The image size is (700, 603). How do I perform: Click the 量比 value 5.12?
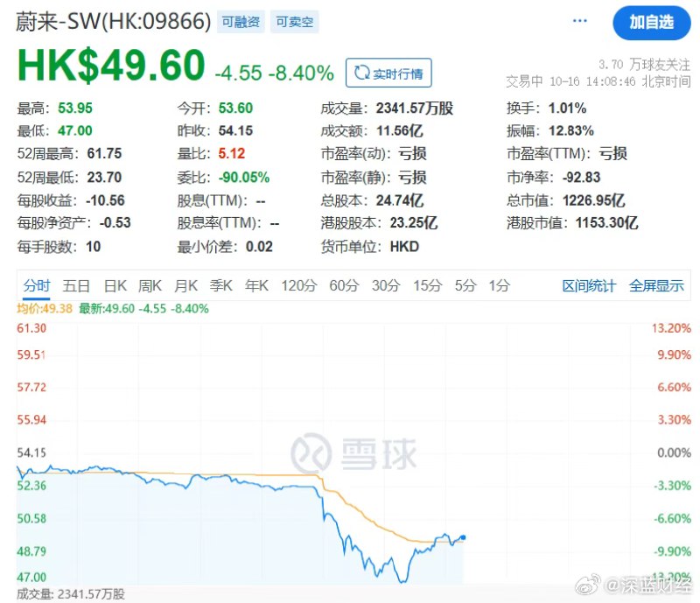tap(232, 154)
